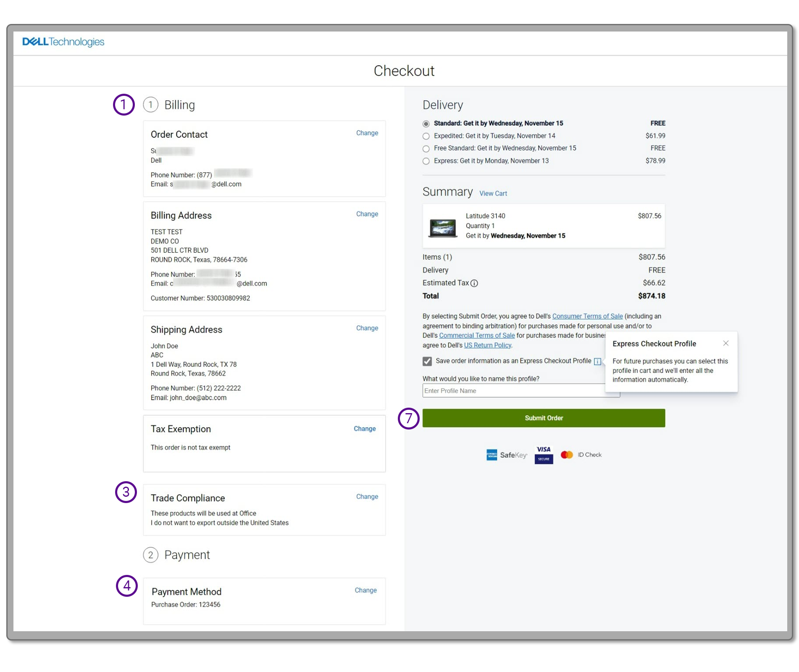Select Expedited delivery by Tuesday, November 14
This screenshot has height=672, width=799.
click(426, 136)
